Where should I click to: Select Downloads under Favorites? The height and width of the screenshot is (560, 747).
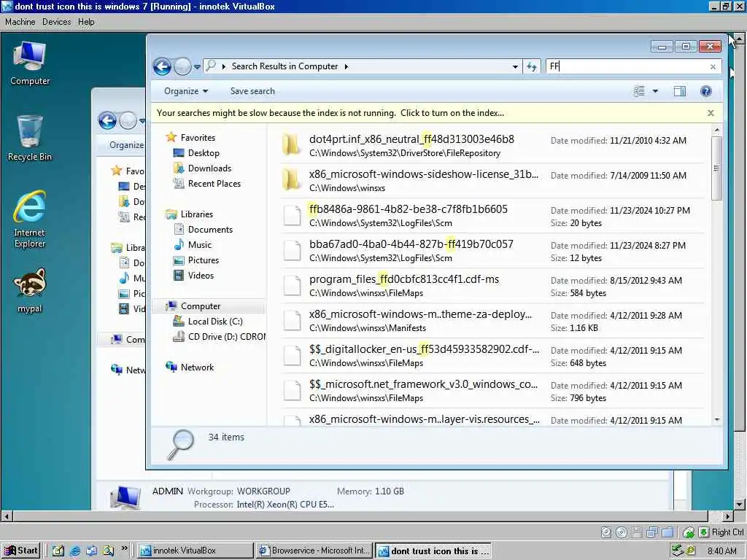(x=209, y=168)
